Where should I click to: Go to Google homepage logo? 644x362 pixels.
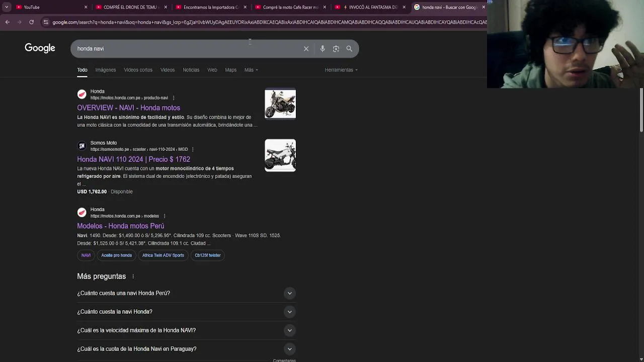tap(40, 48)
